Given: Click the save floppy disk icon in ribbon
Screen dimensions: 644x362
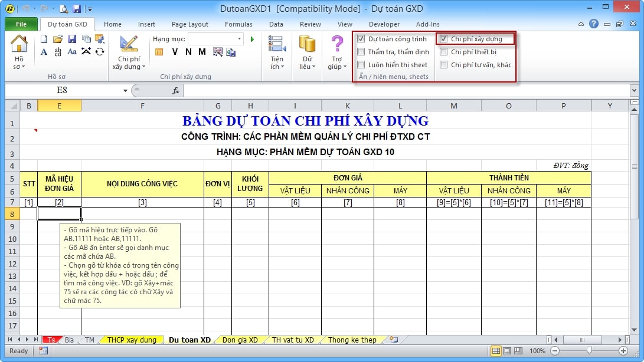Looking at the screenshot, I should pyautogui.click(x=72, y=39).
